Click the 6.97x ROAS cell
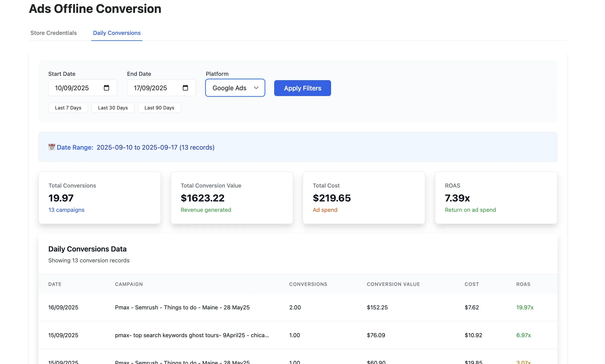605x364 pixels. coord(524,335)
